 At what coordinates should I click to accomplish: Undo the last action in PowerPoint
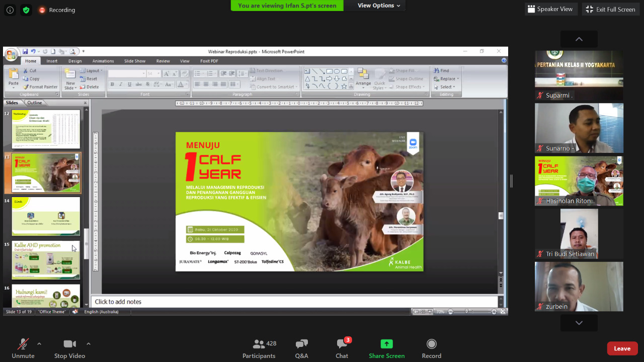33,51
